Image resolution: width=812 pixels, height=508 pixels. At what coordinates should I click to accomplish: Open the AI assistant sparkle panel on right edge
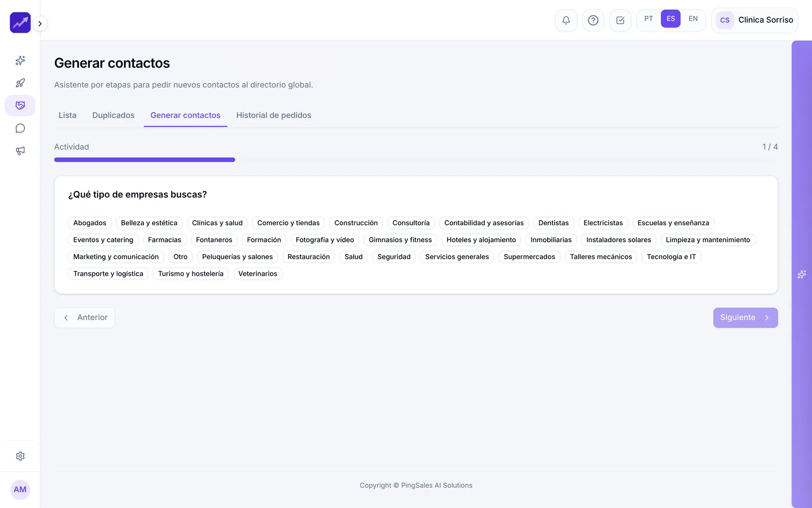pyautogui.click(x=802, y=274)
